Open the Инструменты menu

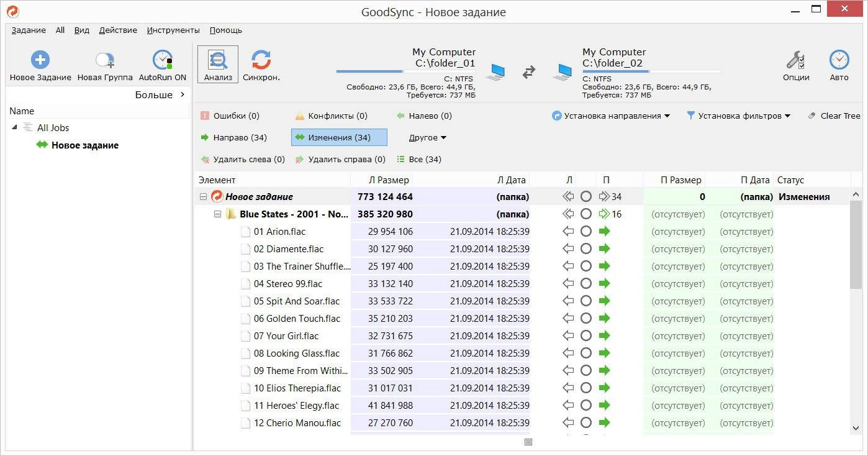click(173, 30)
